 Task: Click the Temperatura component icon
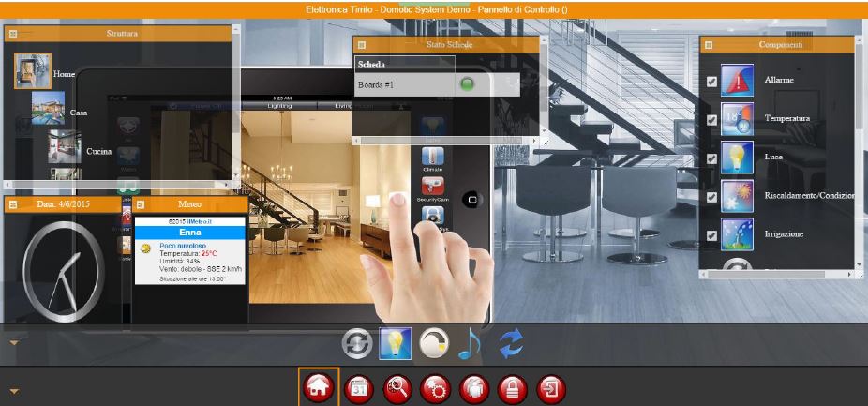pos(737,119)
